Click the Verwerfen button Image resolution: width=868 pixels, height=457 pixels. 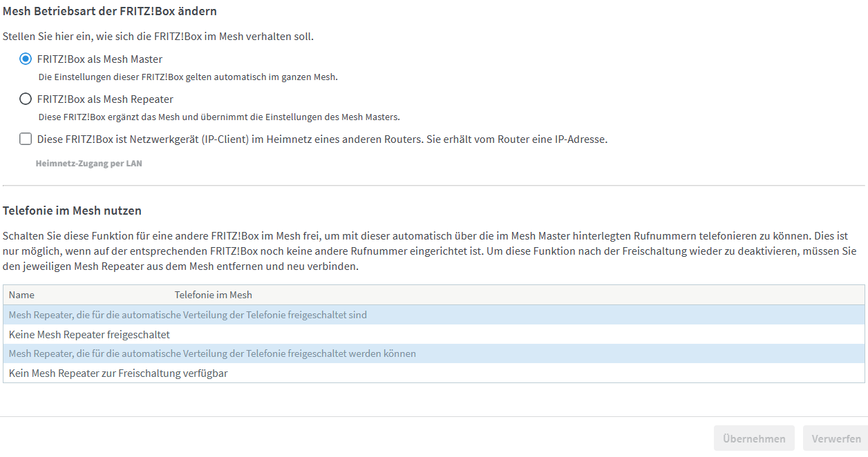[x=836, y=438]
